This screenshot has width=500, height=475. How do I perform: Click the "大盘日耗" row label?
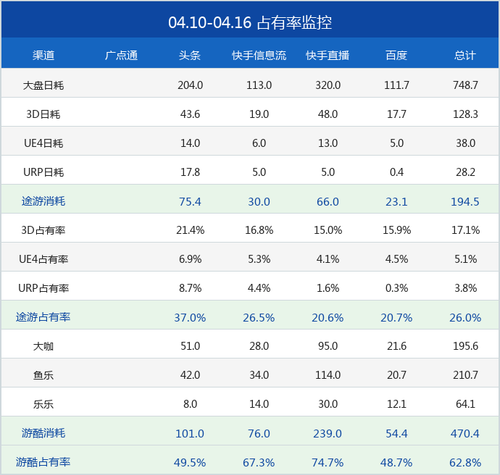(x=43, y=85)
